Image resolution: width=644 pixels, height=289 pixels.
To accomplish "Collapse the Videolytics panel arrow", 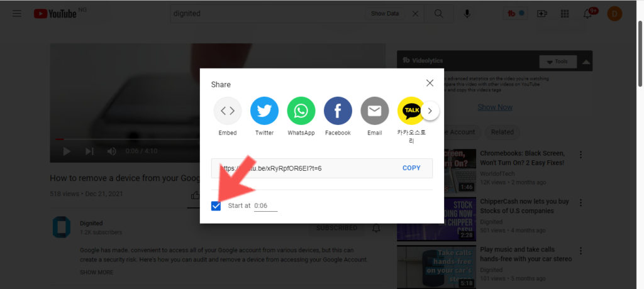I will (586, 62).
